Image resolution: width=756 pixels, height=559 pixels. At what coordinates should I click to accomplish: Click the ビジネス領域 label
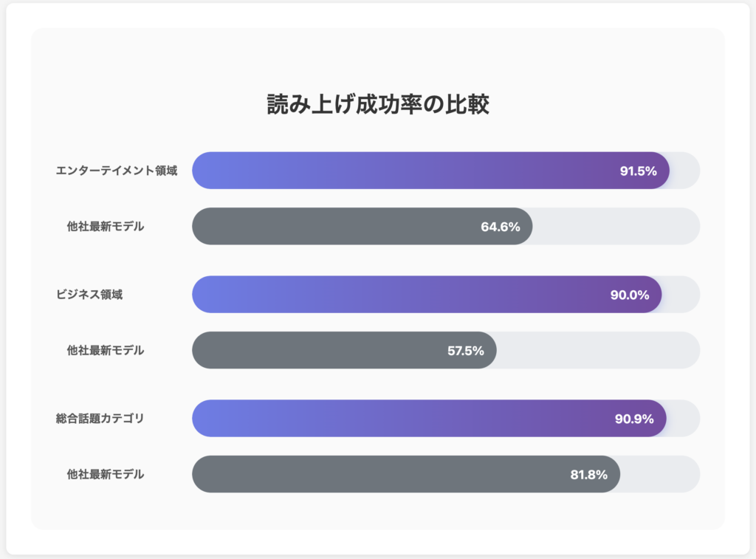(x=89, y=295)
